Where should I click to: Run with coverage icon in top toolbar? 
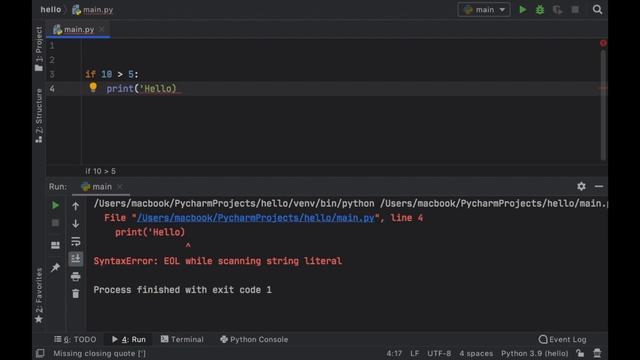(x=557, y=9)
